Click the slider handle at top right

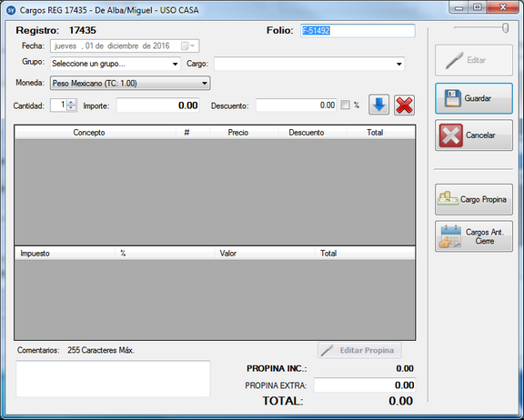(505, 28)
